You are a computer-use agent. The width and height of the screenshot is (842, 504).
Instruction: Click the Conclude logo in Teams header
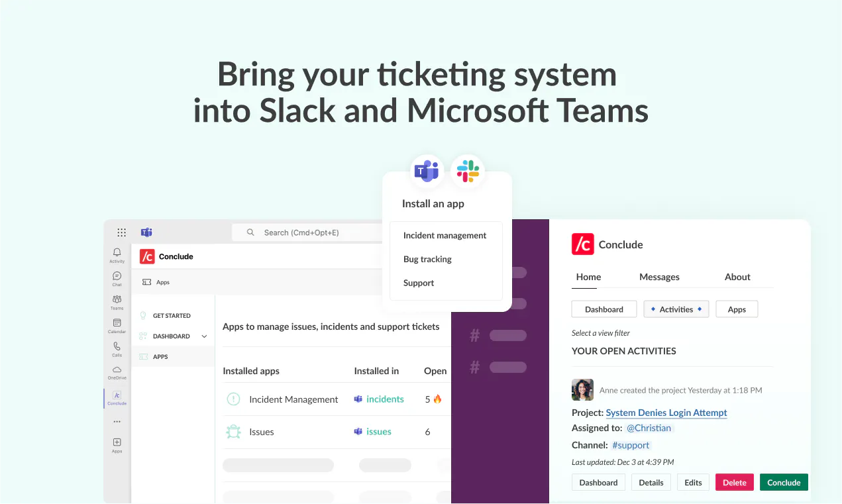(147, 256)
